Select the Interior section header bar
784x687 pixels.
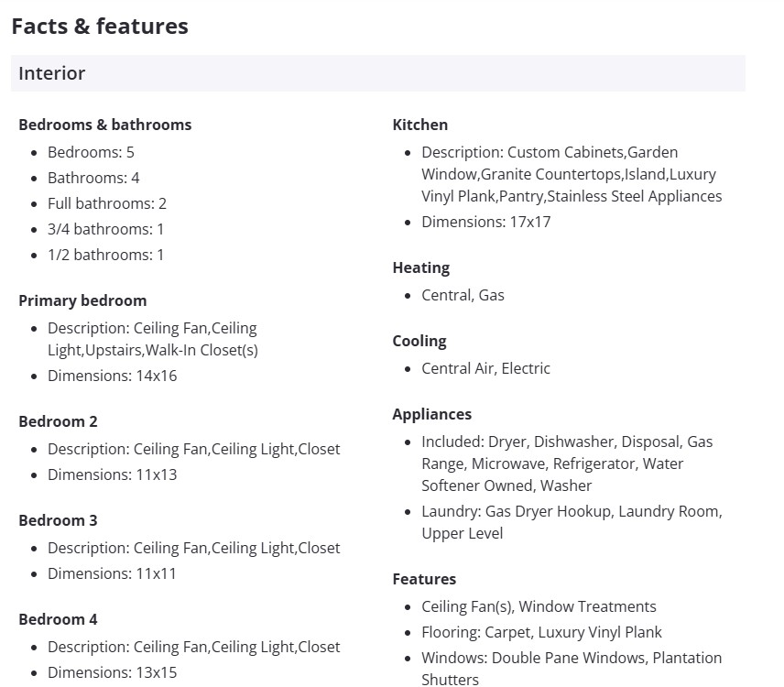pyautogui.click(x=377, y=73)
